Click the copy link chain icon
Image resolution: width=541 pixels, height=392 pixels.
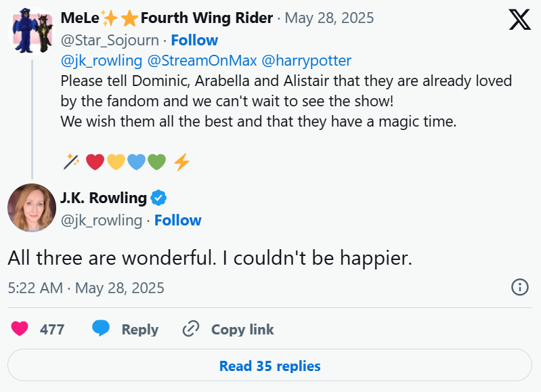click(191, 329)
